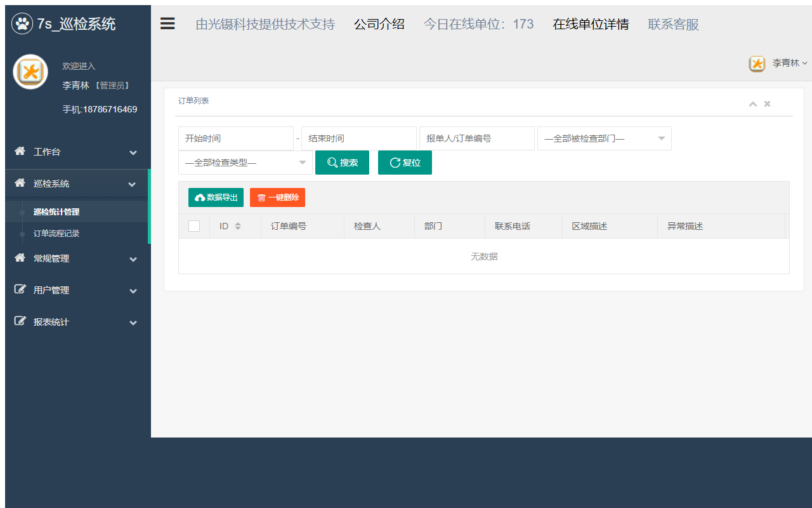
Task: Open the 工作台 menu
Action: pyautogui.click(x=78, y=152)
